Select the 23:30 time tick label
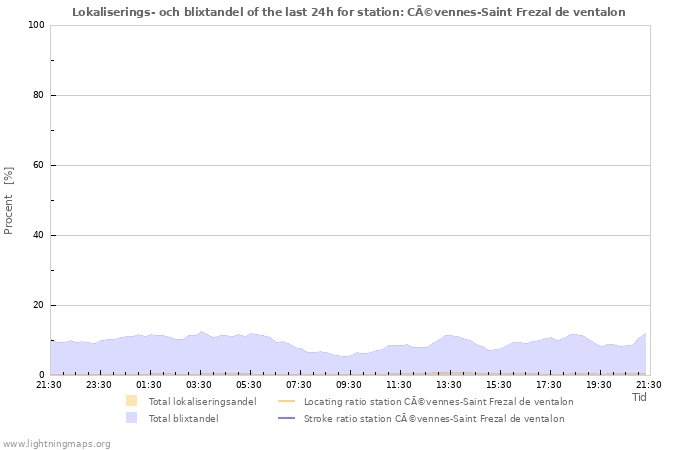700x450 pixels. [99, 384]
